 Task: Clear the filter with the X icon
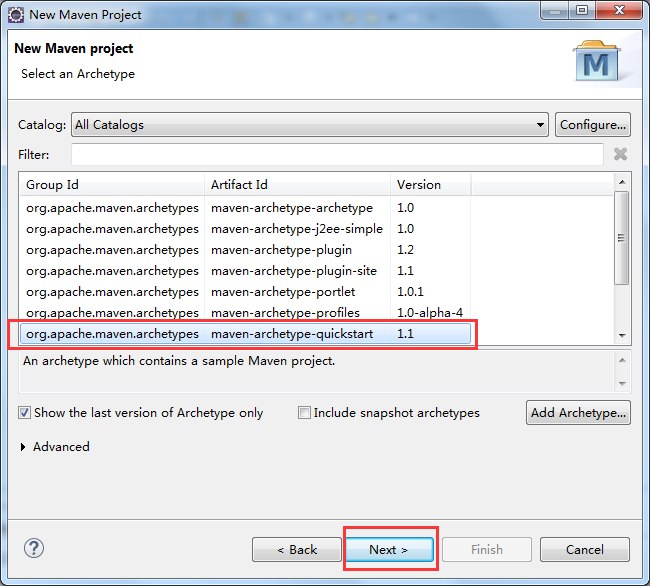[620, 154]
